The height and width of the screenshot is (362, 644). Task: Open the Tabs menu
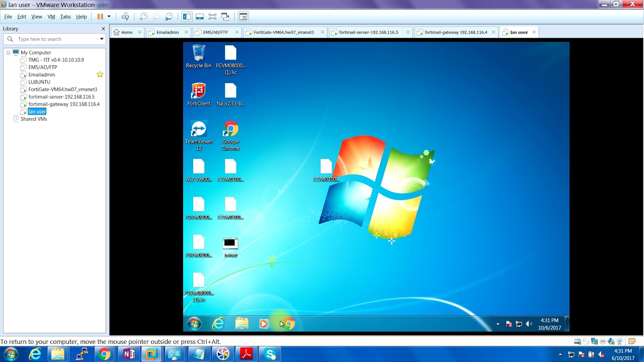[x=65, y=17]
